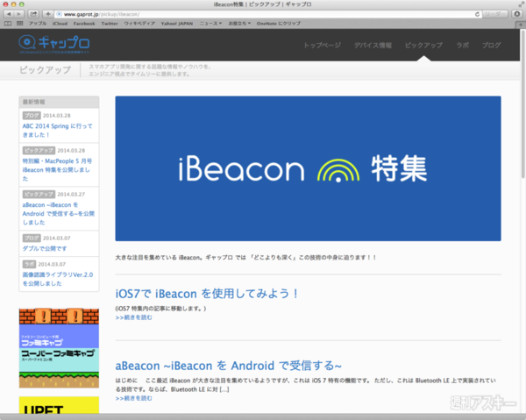
Task: Open デバイス情報 in the site navigation
Action: click(x=373, y=45)
